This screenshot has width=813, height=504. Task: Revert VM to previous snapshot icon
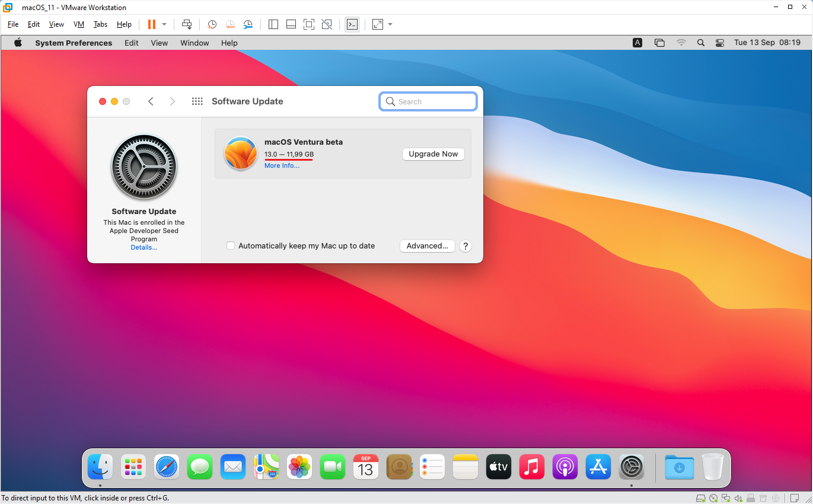pyautogui.click(x=230, y=24)
